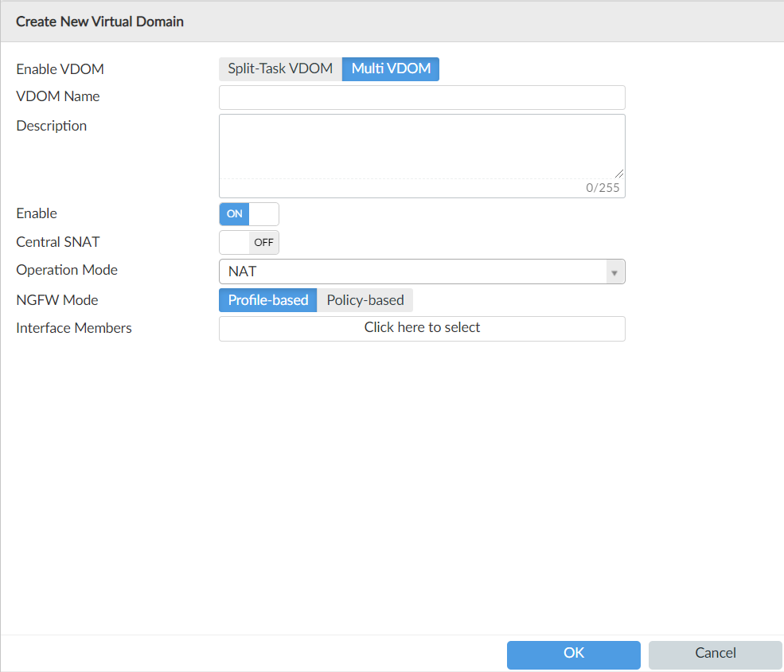784x672 pixels.
Task: Click the Operation Mode dropdown arrow
Action: [614, 272]
